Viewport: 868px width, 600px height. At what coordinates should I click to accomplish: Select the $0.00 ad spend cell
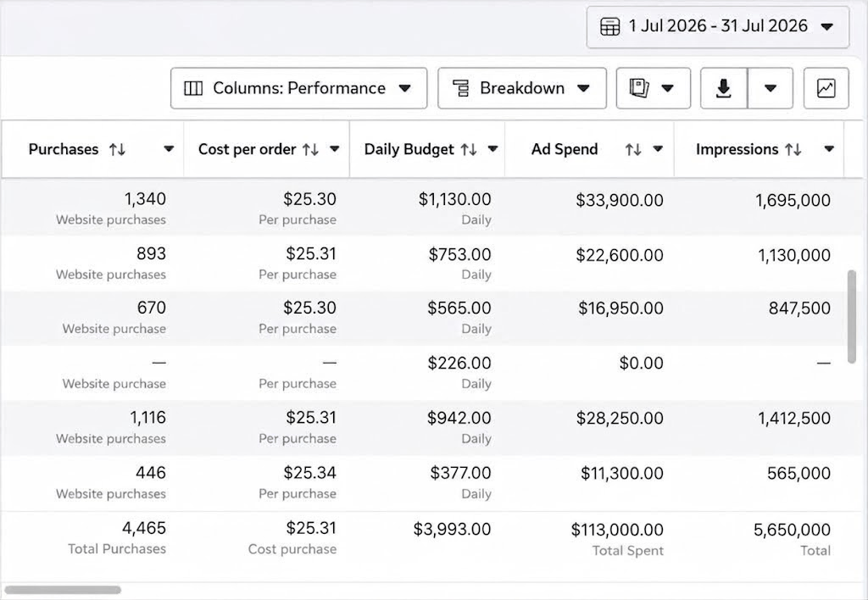click(641, 363)
